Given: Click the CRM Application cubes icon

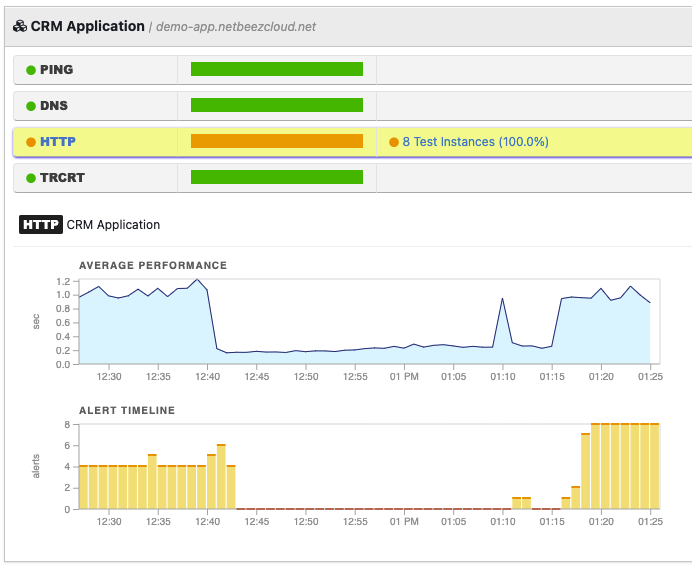Looking at the screenshot, I should tap(20, 26).
